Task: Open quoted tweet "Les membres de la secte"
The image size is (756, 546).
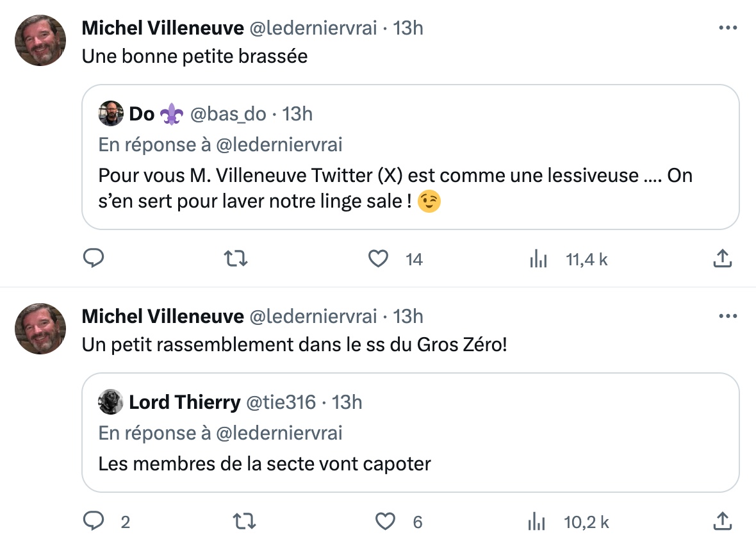Action: point(410,433)
